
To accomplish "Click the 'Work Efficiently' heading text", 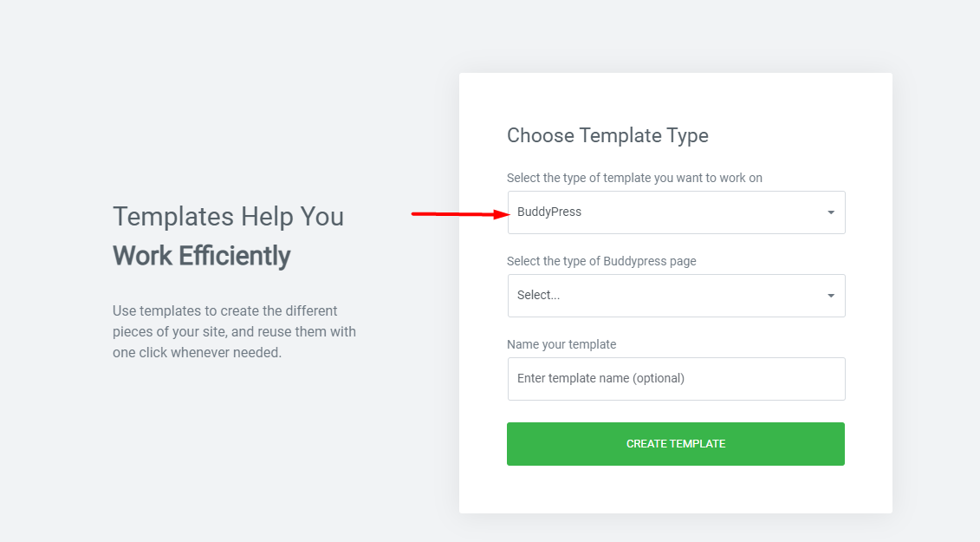I will (x=201, y=255).
